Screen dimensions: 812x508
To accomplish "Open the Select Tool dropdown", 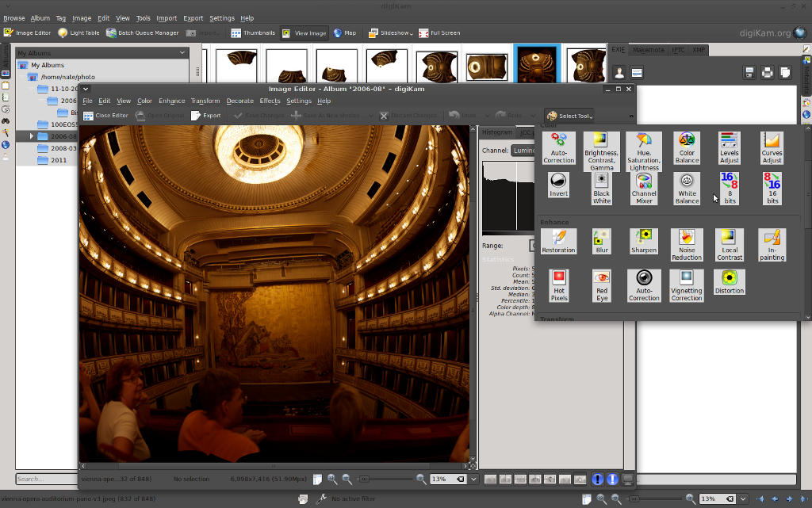I will point(568,116).
